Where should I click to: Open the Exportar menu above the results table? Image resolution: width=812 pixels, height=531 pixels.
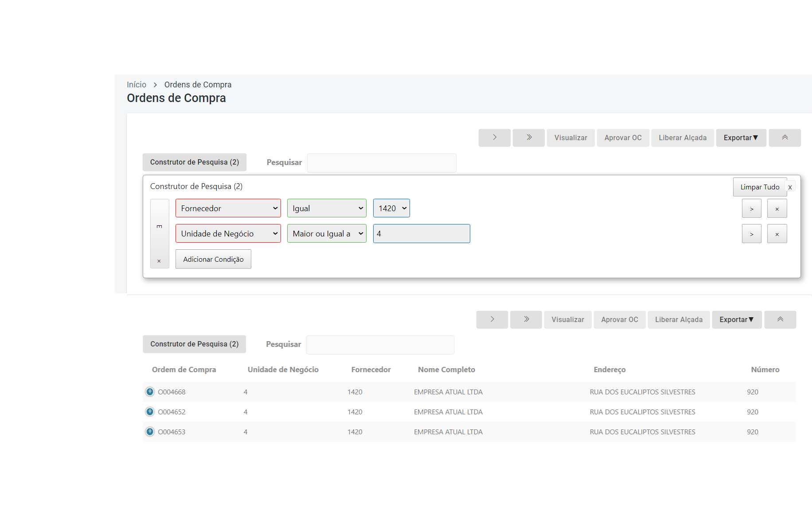pyautogui.click(x=737, y=319)
